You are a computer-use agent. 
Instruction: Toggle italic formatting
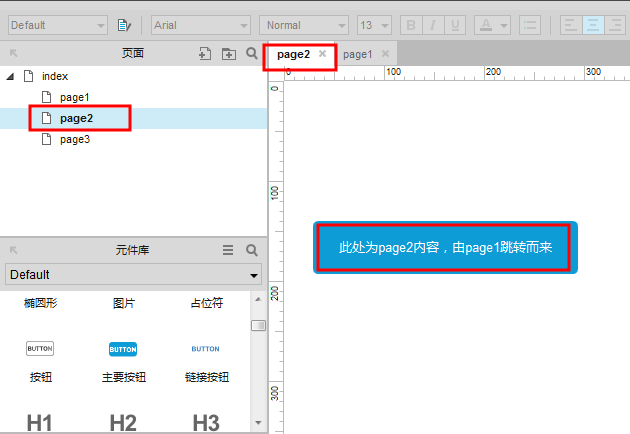coord(433,25)
